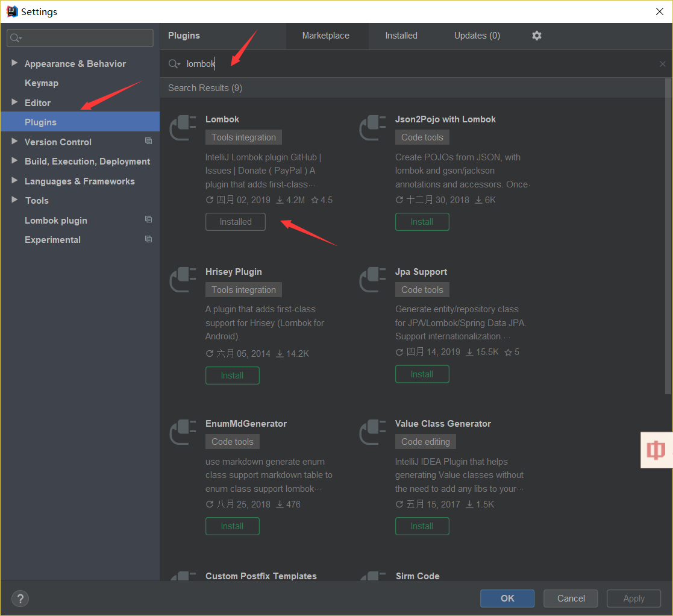Viewport: 673px width, 616px height.
Task: Expand Languages & Frameworks node
Action: 14,180
